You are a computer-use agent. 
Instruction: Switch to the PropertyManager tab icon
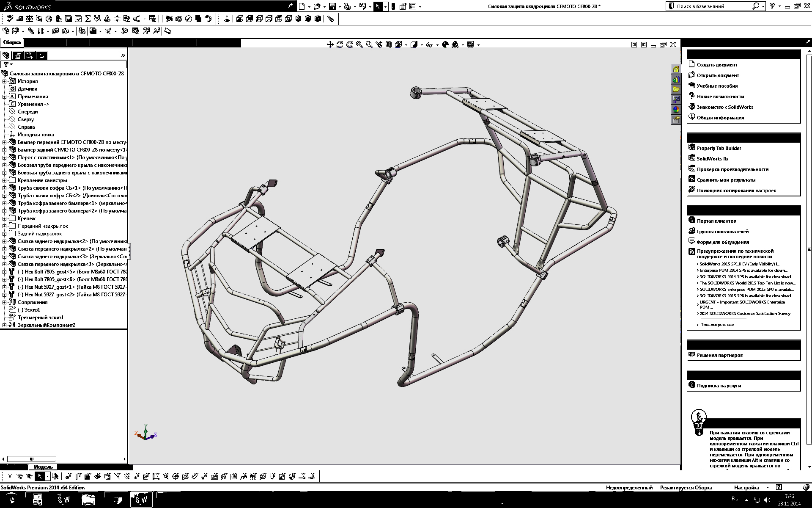(18, 55)
